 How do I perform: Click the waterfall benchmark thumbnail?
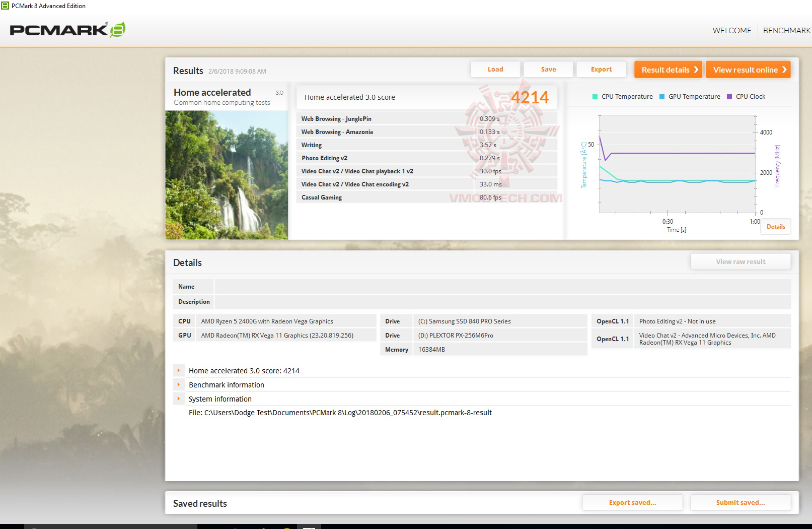click(x=227, y=175)
